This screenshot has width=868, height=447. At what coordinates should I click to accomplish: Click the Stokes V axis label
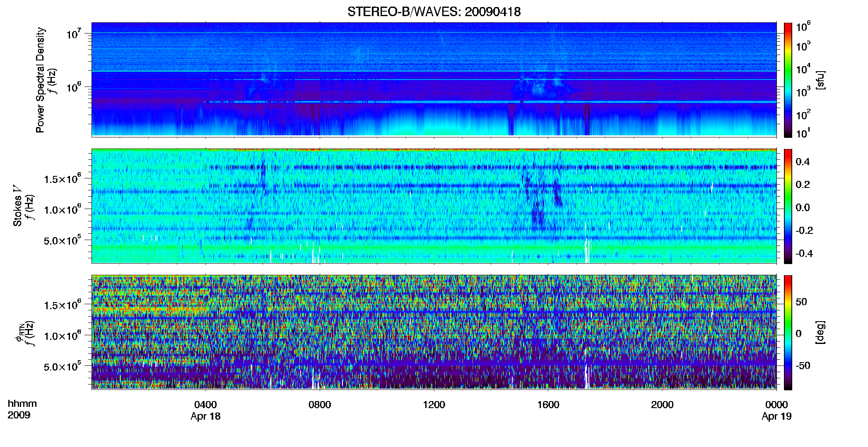coord(17,206)
